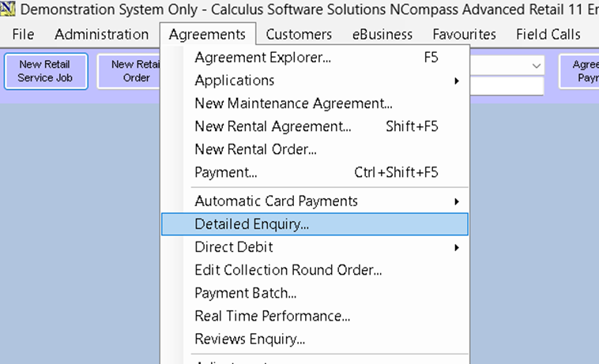Open the Administration menu
The image size is (599, 364).
(x=101, y=35)
